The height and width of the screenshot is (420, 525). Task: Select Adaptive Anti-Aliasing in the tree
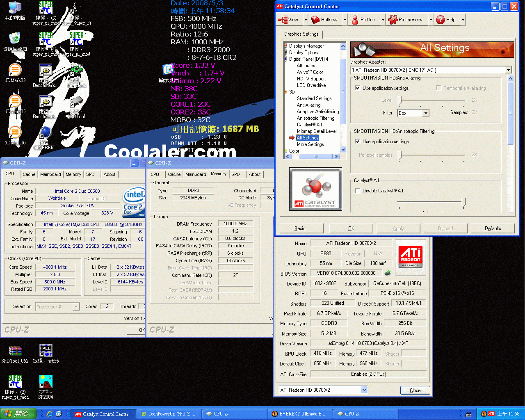tap(318, 112)
